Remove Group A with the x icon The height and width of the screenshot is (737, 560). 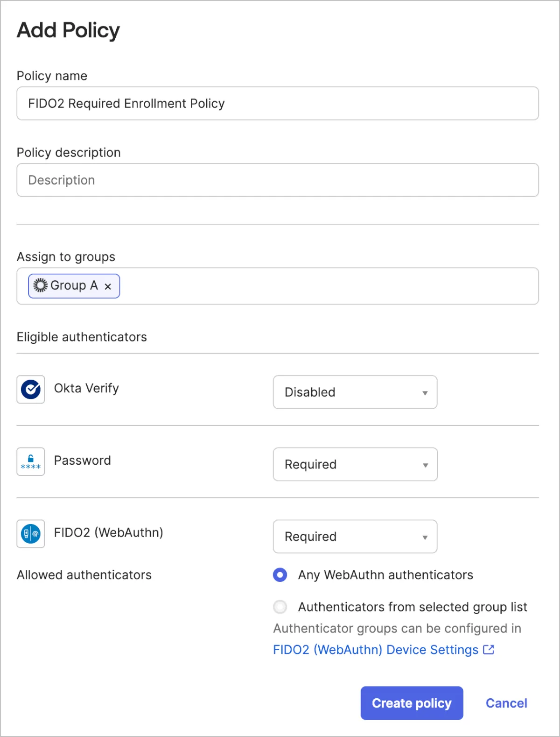coord(108,286)
